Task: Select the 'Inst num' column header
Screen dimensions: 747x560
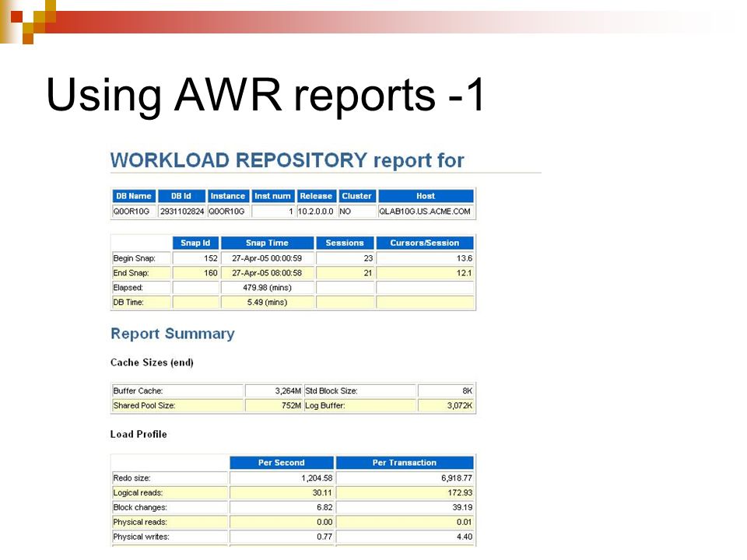Action: 272,196
